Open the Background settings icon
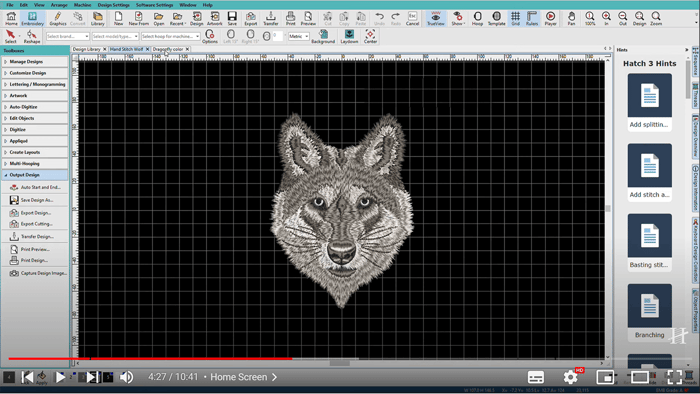Image resolution: width=700 pixels, height=394 pixels. pos(323,37)
